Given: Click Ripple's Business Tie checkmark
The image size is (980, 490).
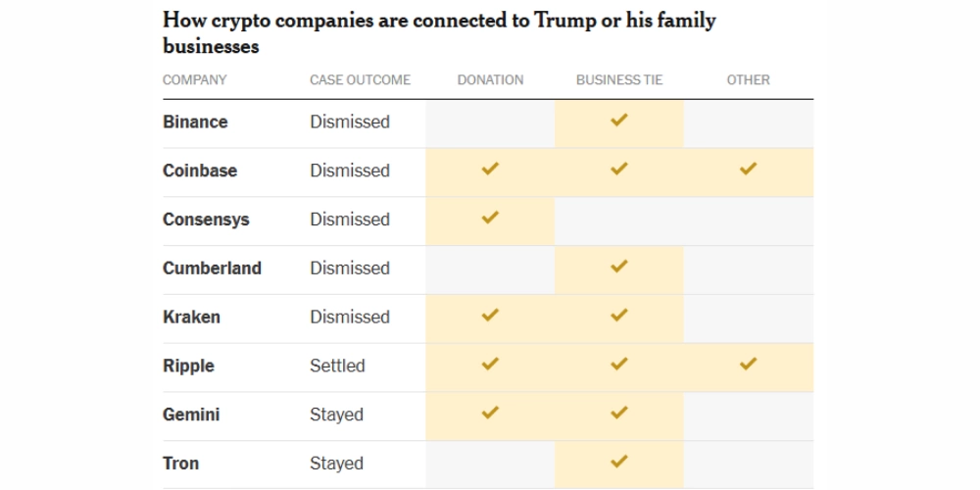Looking at the screenshot, I should click(x=618, y=365).
